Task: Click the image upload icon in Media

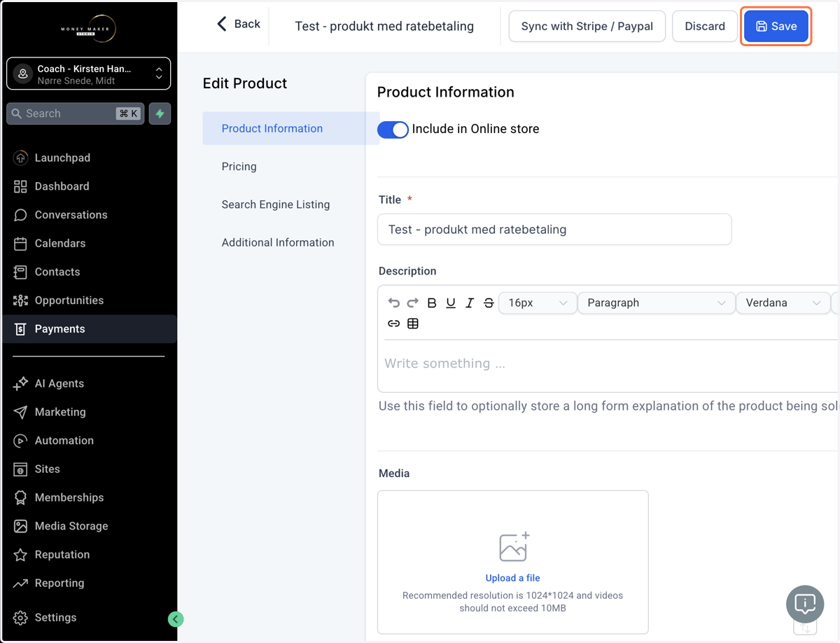Action: (514, 547)
